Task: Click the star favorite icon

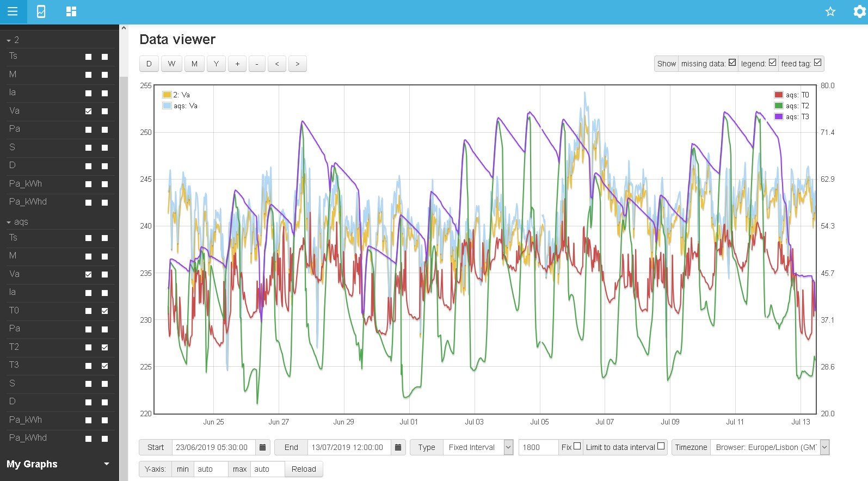Action: coord(830,11)
